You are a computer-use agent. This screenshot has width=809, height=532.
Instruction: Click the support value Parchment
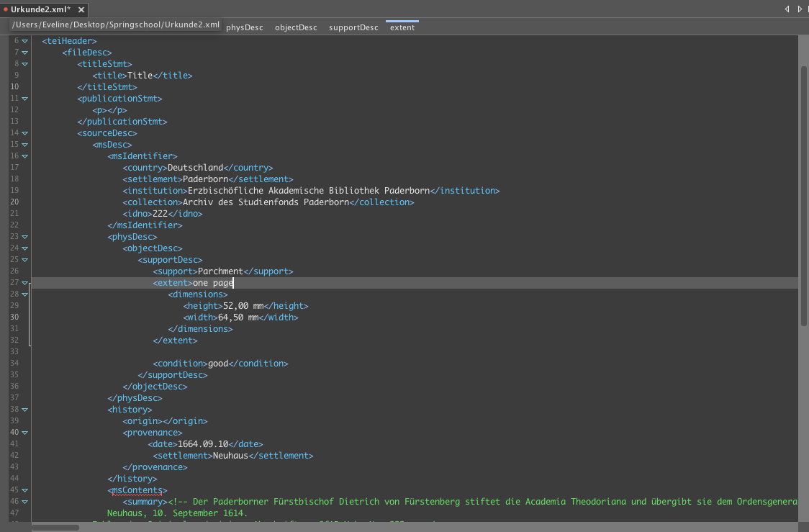220,271
